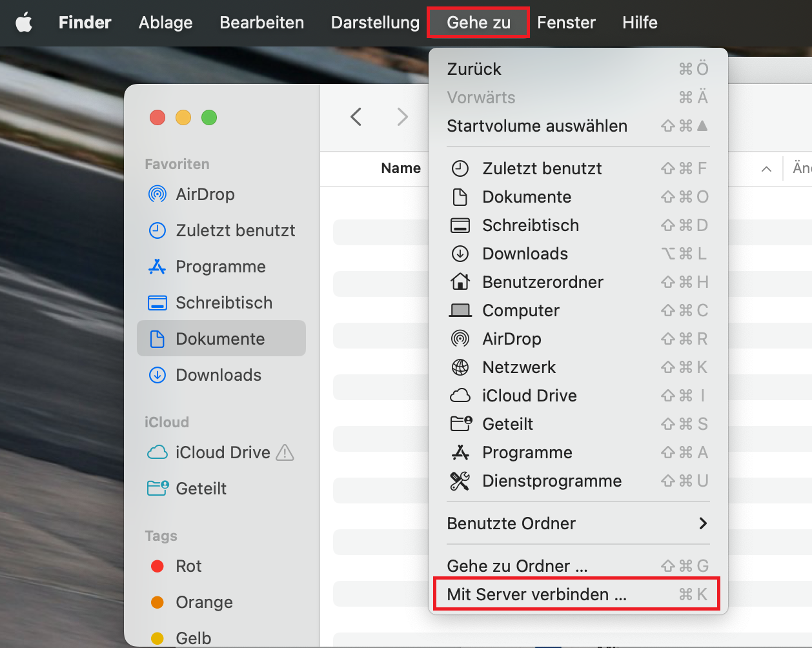Viewport: 812px width, 648px height.
Task: Click the Dienstprogramme tools icon in menu
Action: 460,481
